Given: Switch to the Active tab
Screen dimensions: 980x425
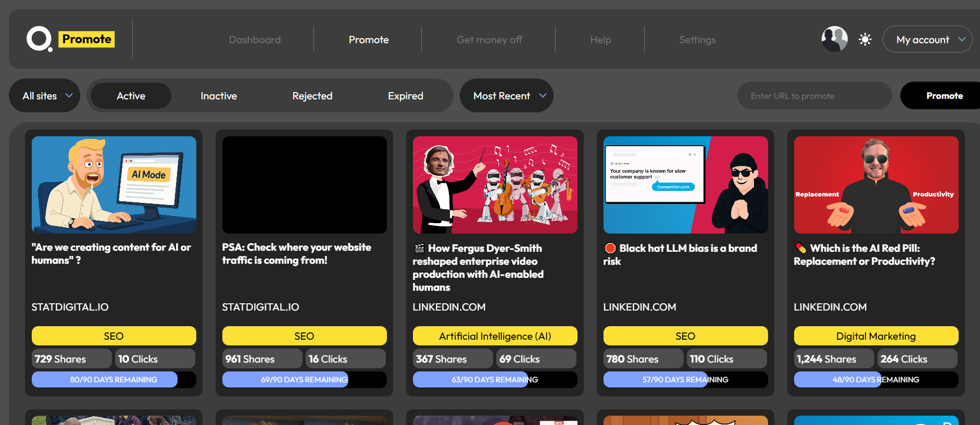Looking at the screenshot, I should tap(131, 96).
